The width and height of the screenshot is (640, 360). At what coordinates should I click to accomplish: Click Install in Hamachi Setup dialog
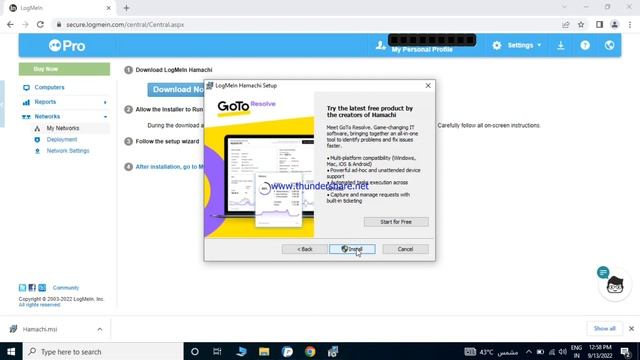[352, 249]
